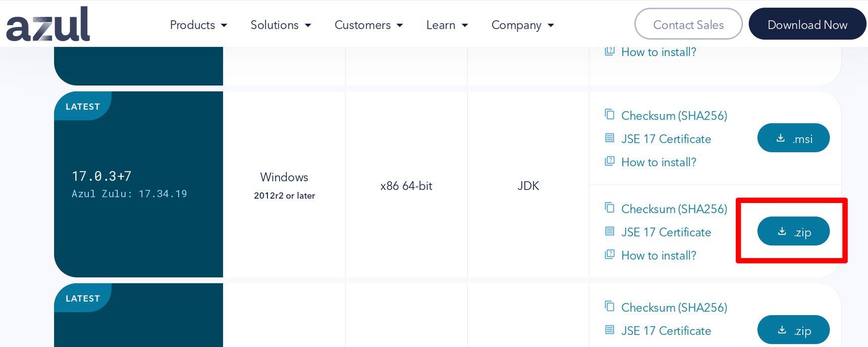This screenshot has height=347, width=868.
Task: Download the Windows x86 64-bit .zip
Action: pyautogui.click(x=793, y=231)
